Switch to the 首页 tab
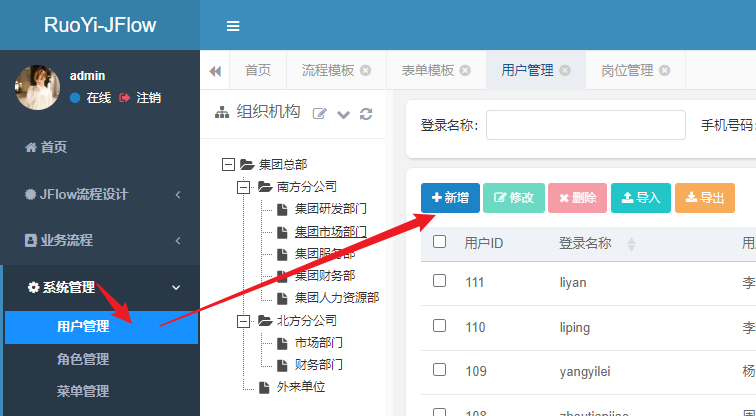 [x=257, y=71]
